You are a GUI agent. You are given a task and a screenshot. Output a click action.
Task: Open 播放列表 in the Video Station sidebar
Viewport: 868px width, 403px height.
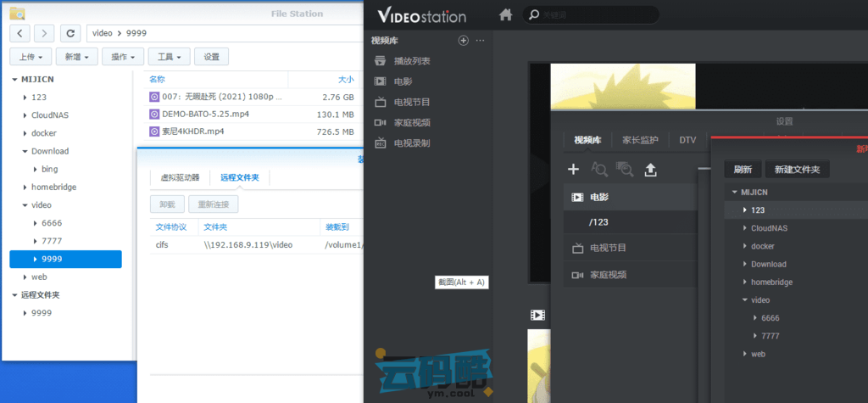(412, 61)
